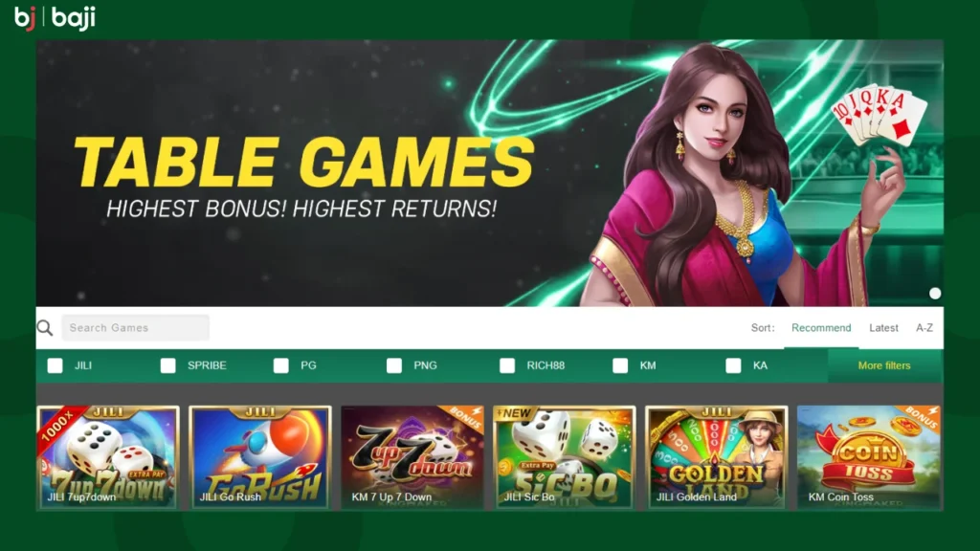Sort games by Recommend
Viewport: 980px width, 551px height.
(821, 328)
